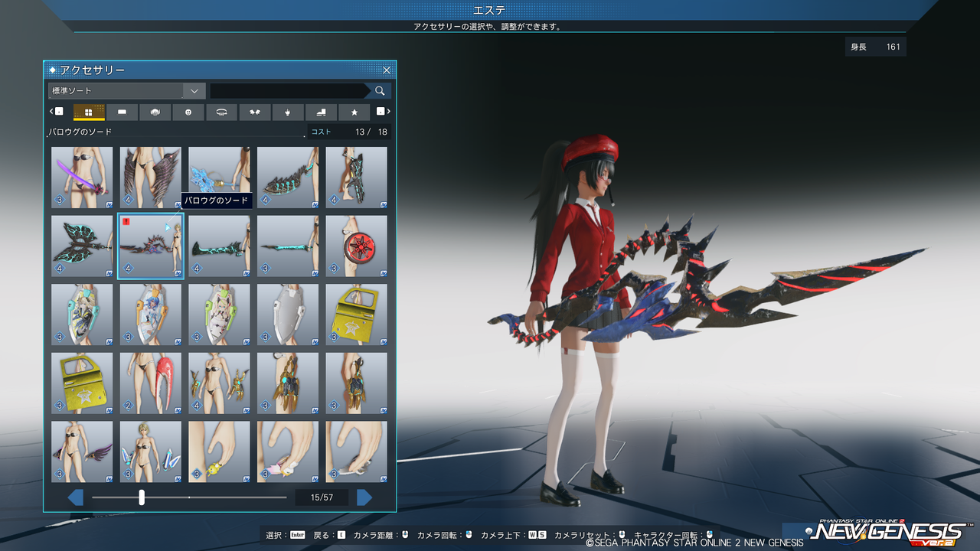Image resolution: width=980 pixels, height=551 pixels.
Task: Pick the jagged dark greatsword with teal spikes
Action: pyautogui.click(x=288, y=178)
